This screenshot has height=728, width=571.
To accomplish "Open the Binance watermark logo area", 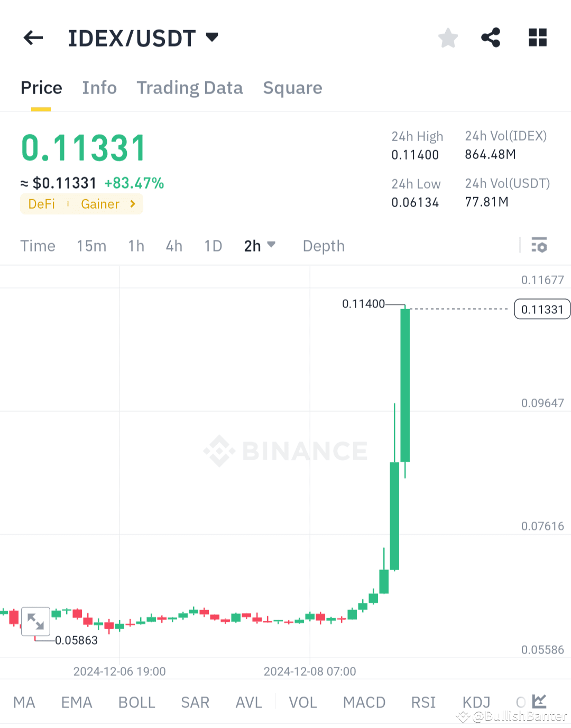I will click(x=285, y=450).
